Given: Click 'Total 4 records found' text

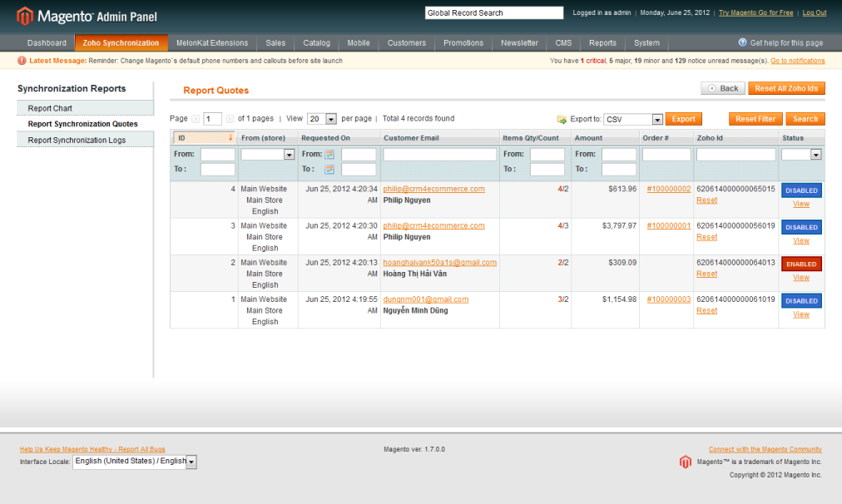Looking at the screenshot, I should [x=419, y=119].
